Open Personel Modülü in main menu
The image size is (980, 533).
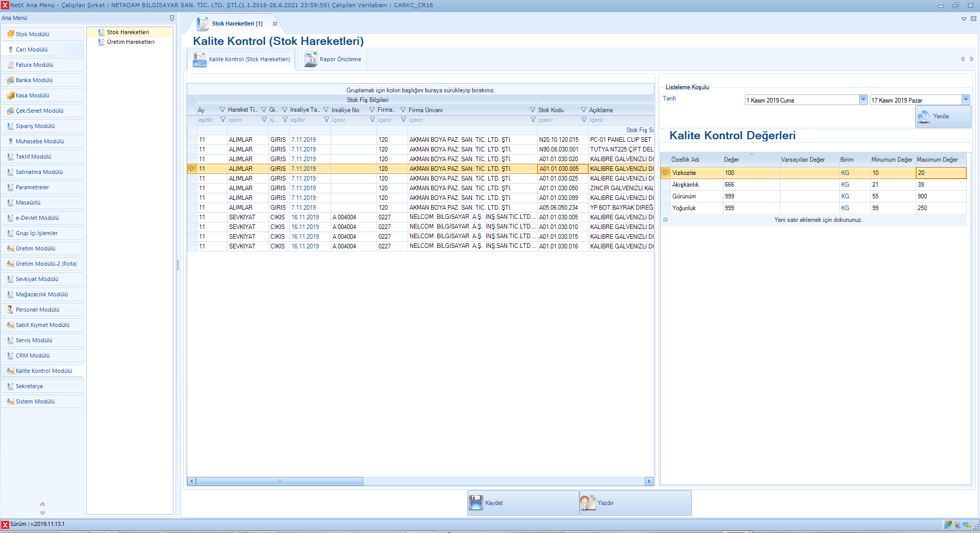coord(37,310)
